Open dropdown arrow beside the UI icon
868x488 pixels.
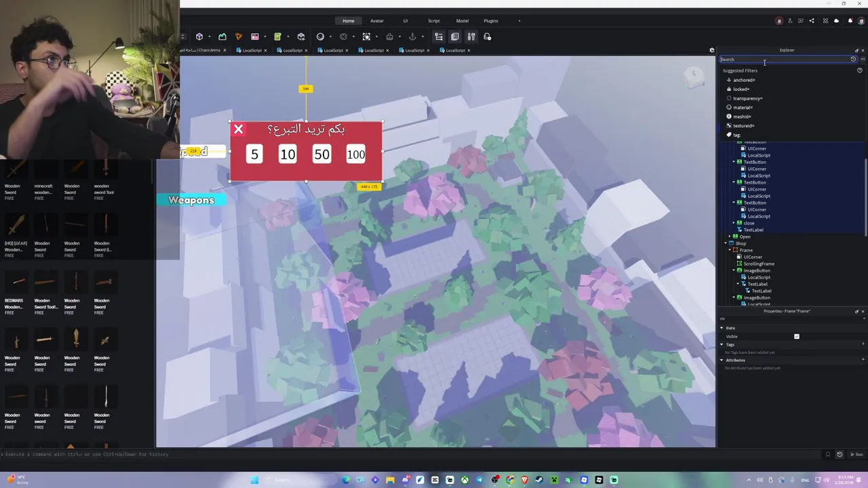pyautogui.click(x=264, y=37)
